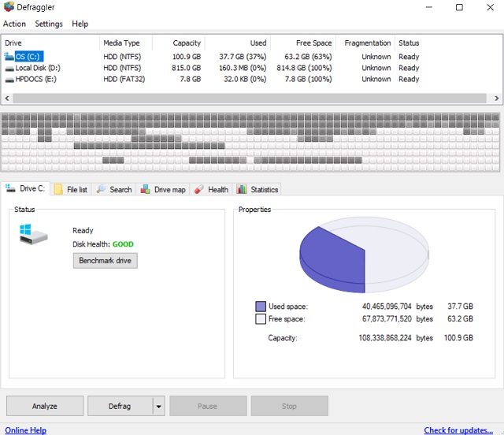Click the Local Disk (D:) drive icon

[9, 69]
